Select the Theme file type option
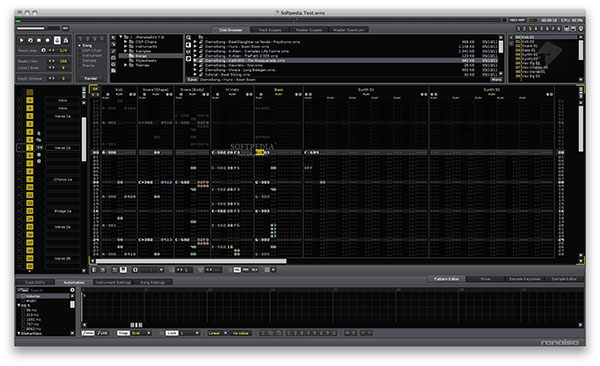 [x=87, y=65]
